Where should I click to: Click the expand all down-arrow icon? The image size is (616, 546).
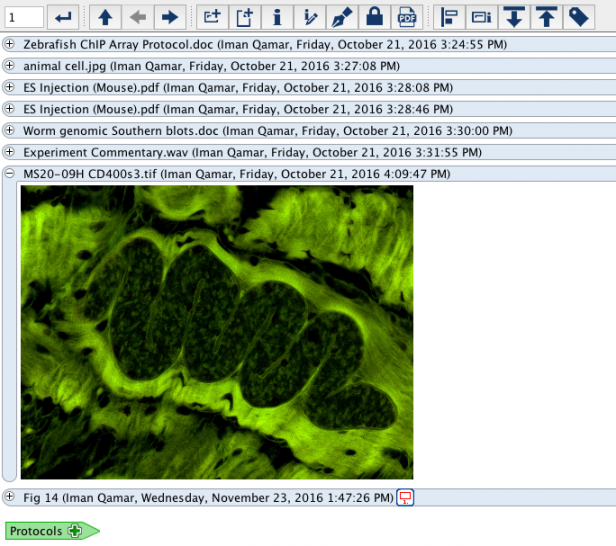(514, 17)
